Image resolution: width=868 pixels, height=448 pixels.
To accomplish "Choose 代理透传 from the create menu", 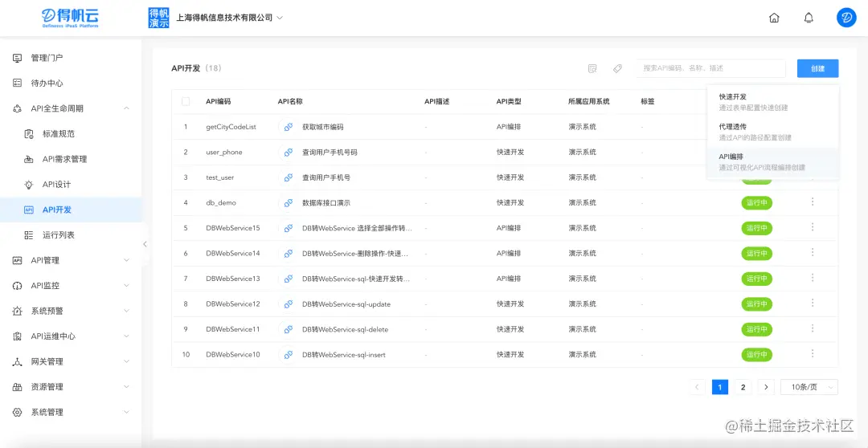I will pos(773,132).
